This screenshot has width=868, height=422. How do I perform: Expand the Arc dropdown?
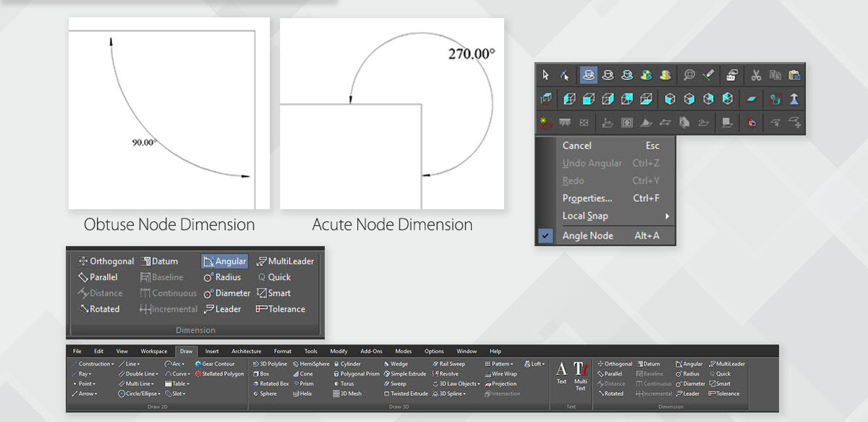175,364
